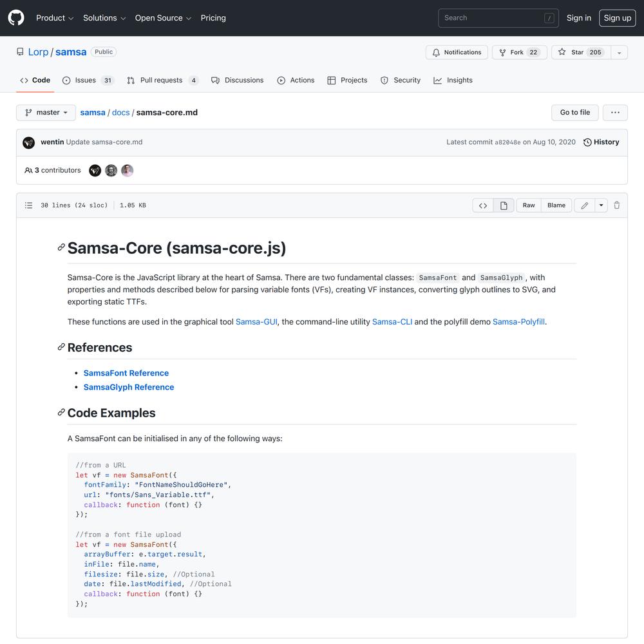Switch to the Projects tab
The image size is (644, 644).
pos(348,80)
